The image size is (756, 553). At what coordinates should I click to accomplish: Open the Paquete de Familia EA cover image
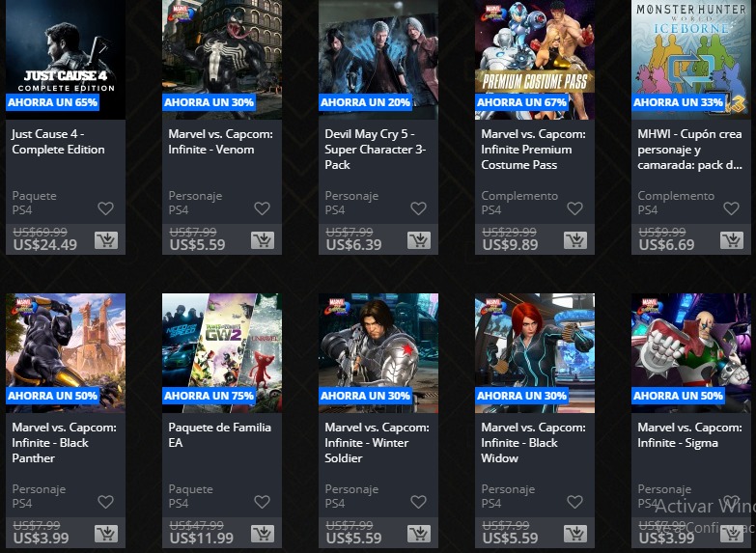[222, 353]
